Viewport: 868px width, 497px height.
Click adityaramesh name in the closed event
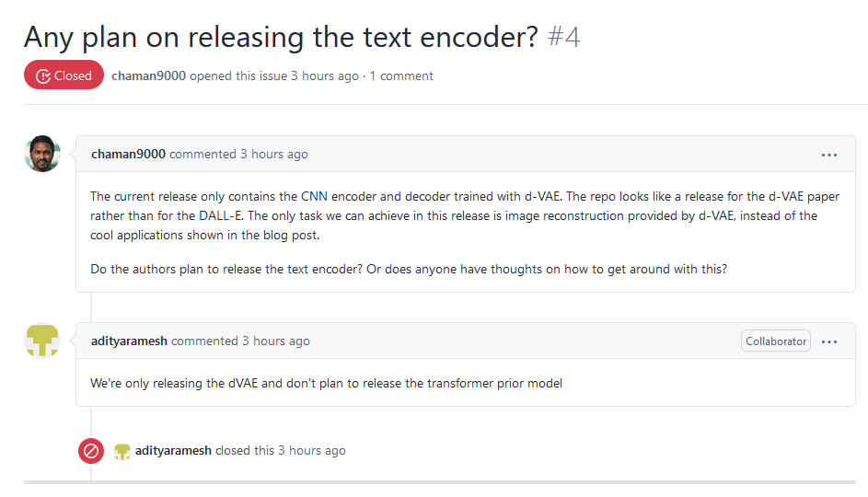(x=173, y=450)
